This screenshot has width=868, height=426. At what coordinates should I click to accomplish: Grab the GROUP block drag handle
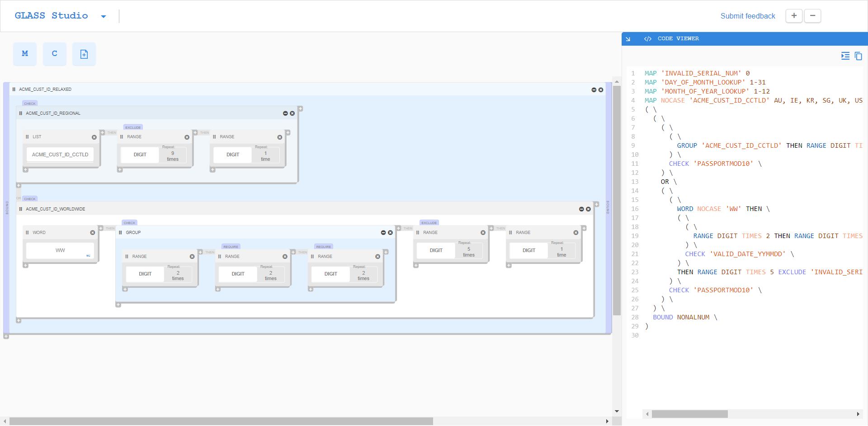120,233
